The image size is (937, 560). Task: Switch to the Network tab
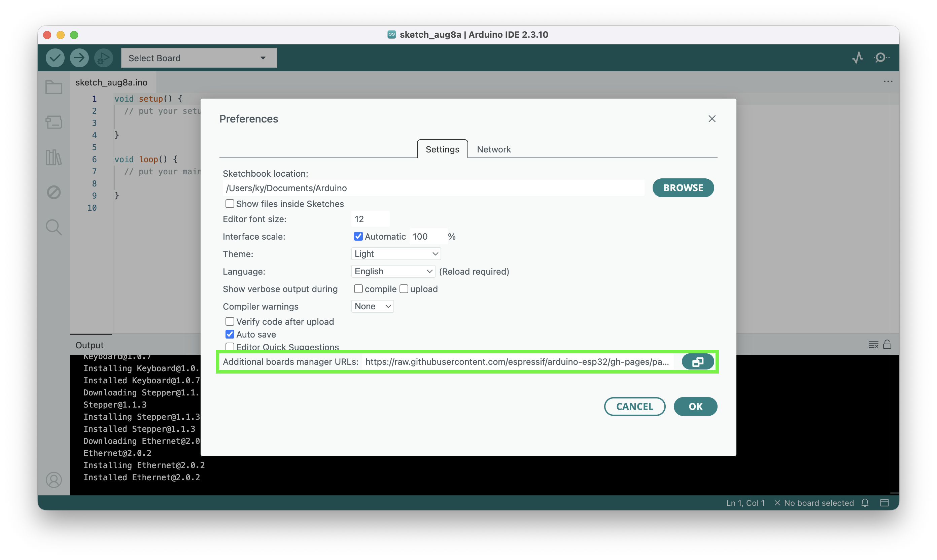click(x=494, y=149)
